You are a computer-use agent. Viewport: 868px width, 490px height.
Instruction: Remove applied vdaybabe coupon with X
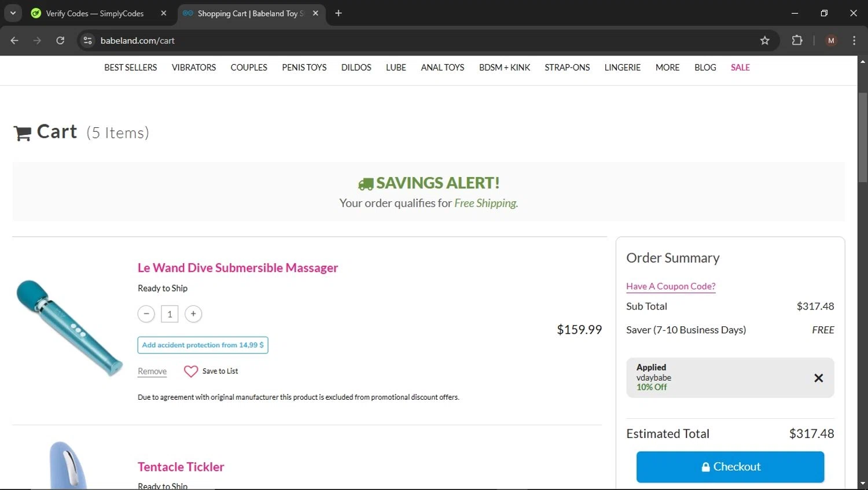[819, 378]
